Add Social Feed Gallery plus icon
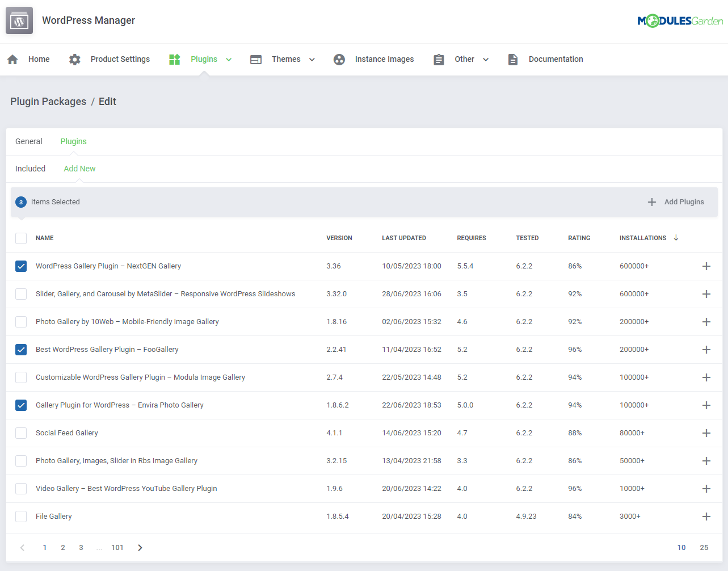The width and height of the screenshot is (728, 571). 706,433
